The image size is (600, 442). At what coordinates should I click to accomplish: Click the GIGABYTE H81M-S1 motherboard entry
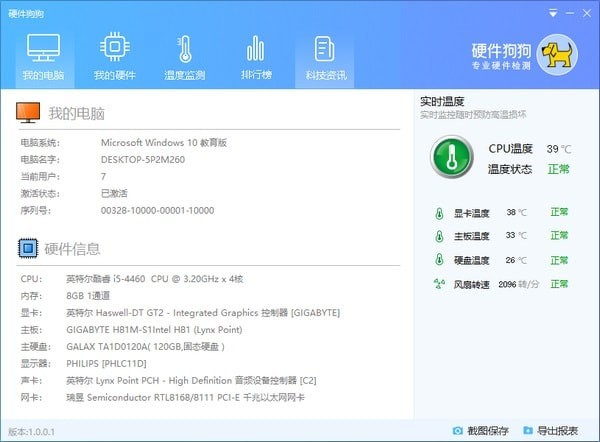(136, 329)
